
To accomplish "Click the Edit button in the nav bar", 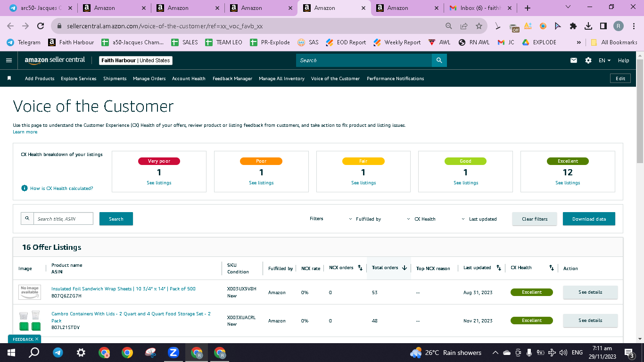I will [x=620, y=78].
